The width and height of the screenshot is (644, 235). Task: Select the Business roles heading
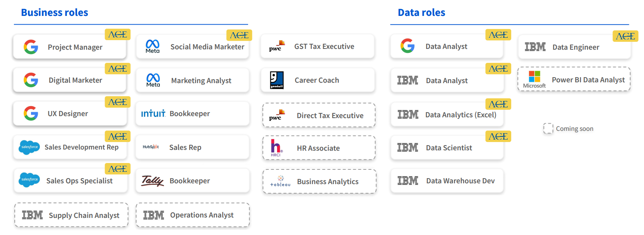(x=54, y=13)
